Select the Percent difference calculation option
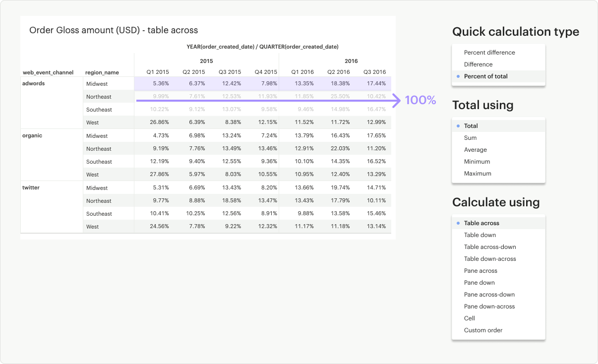 click(489, 53)
